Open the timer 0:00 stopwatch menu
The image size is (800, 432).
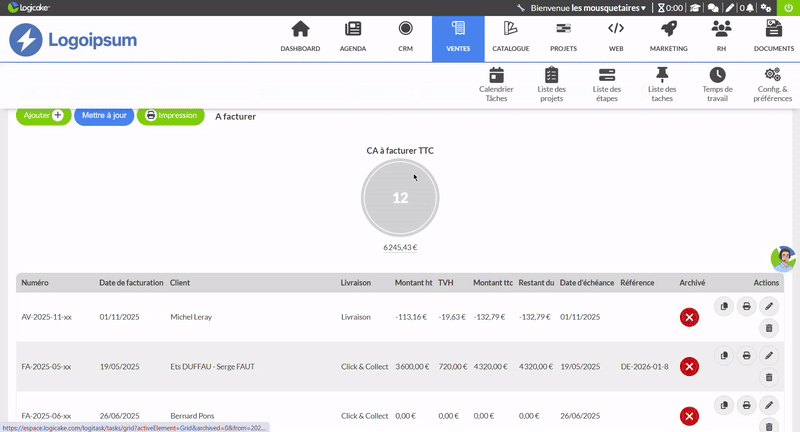[670, 7]
